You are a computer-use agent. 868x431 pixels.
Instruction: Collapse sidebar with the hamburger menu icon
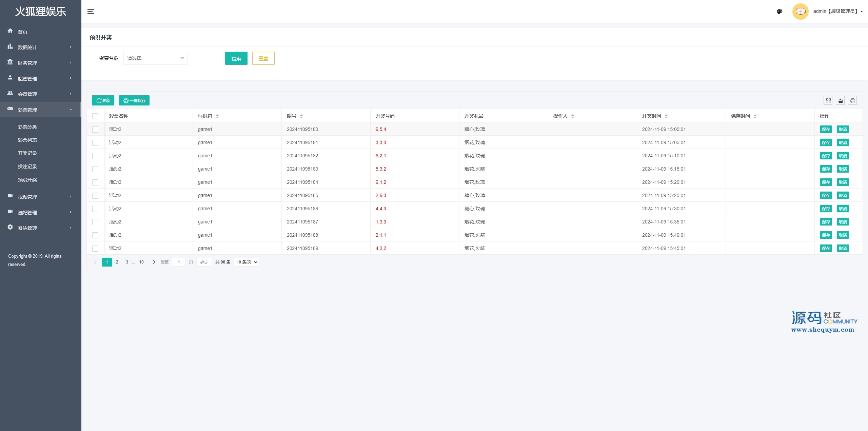click(91, 12)
